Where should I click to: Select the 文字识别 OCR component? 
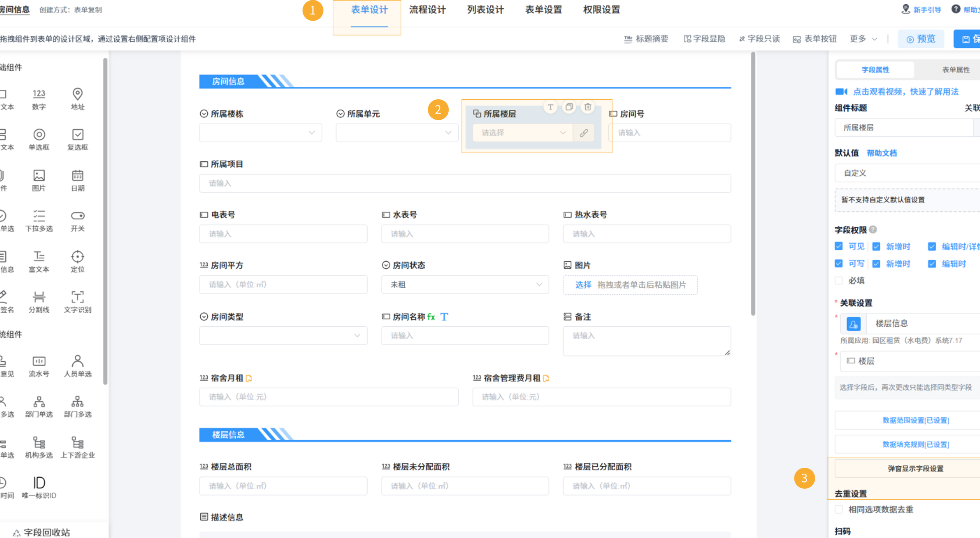click(x=78, y=302)
